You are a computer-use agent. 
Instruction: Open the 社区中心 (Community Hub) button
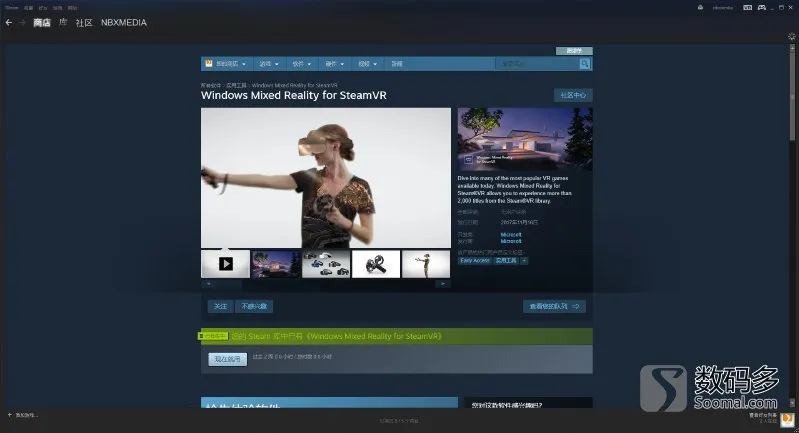pyautogui.click(x=573, y=95)
